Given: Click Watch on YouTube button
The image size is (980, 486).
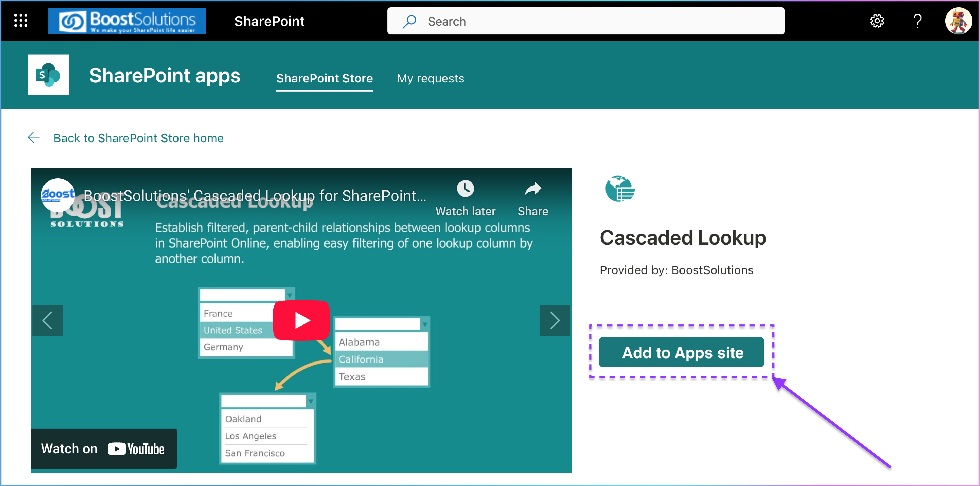Looking at the screenshot, I should [x=104, y=448].
